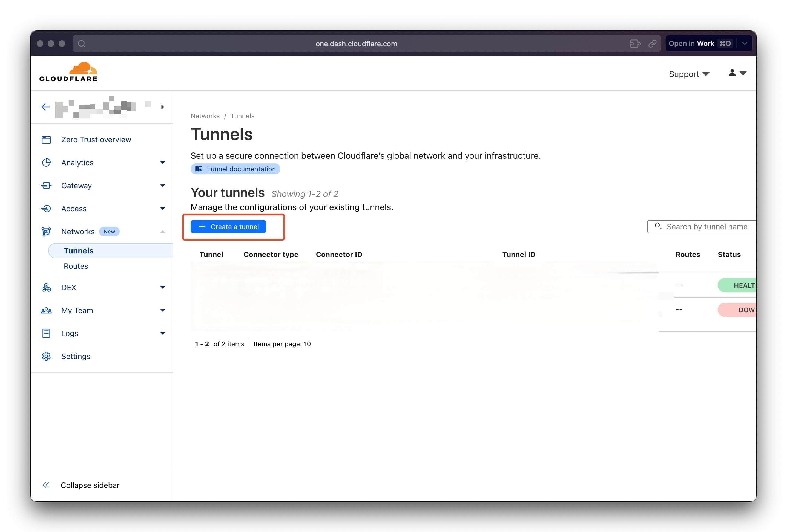The height and width of the screenshot is (532, 787).
Task: Open the Tunnel documentation link
Action: click(235, 169)
